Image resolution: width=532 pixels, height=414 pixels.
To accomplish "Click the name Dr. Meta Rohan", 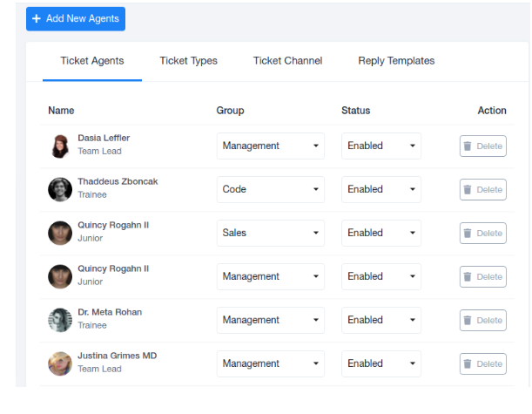I will click(x=110, y=312).
